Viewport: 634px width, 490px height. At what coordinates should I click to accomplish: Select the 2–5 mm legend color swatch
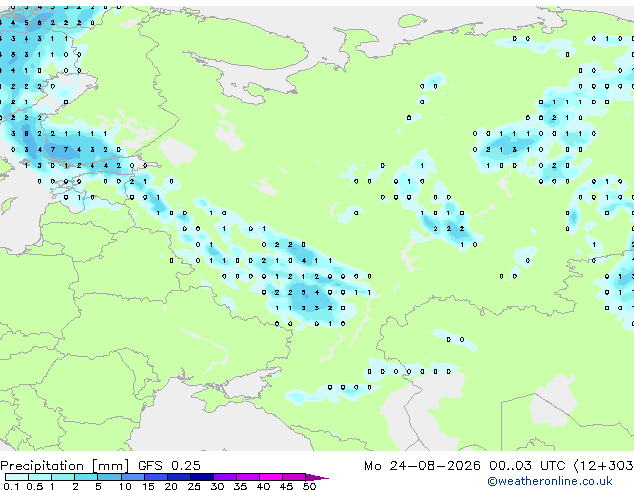pyautogui.click(x=86, y=477)
